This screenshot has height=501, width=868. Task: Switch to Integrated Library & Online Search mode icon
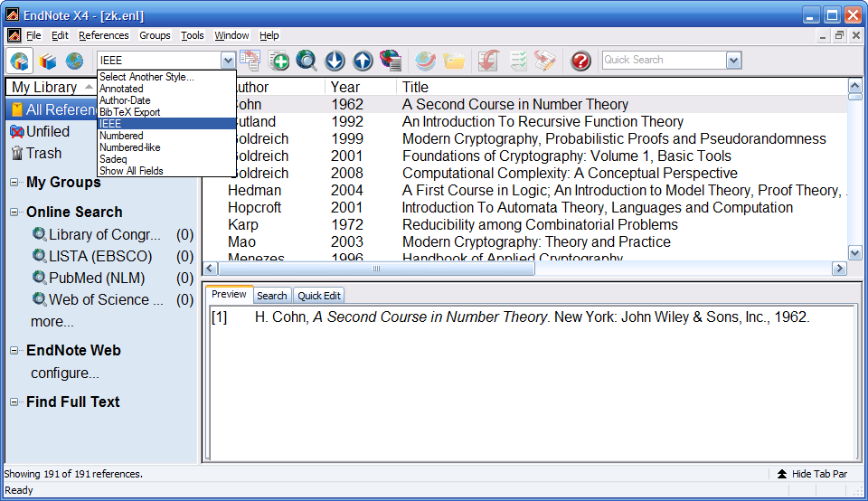pos(20,61)
